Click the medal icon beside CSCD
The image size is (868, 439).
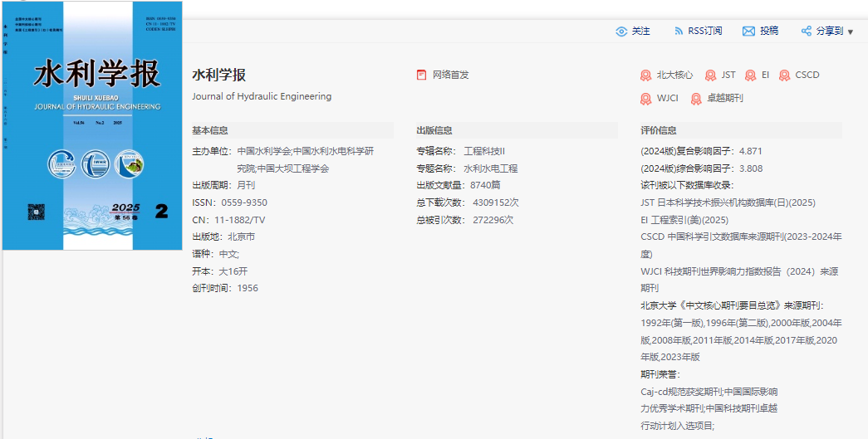pyautogui.click(x=784, y=76)
